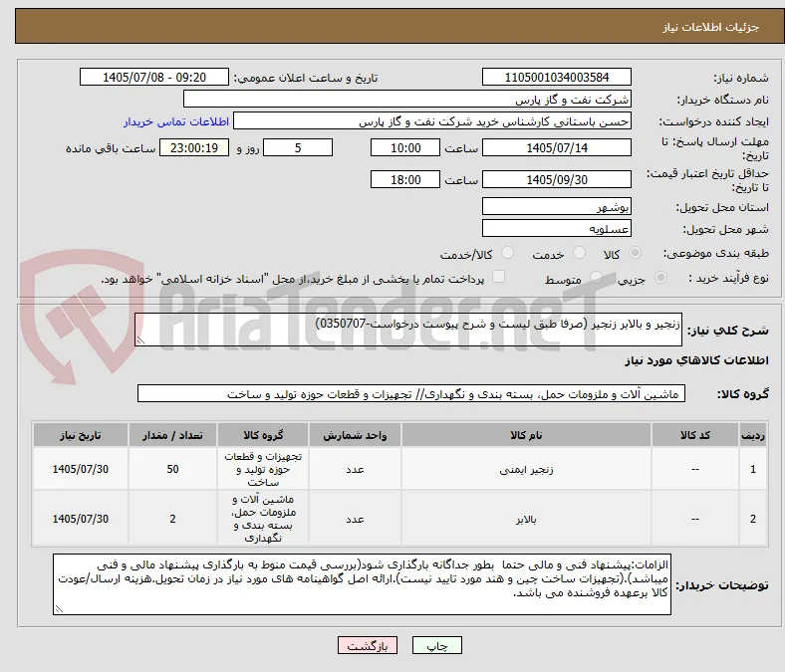The image size is (785, 672).
Task: Click the resize handle of description textarea
Action: 140,340
